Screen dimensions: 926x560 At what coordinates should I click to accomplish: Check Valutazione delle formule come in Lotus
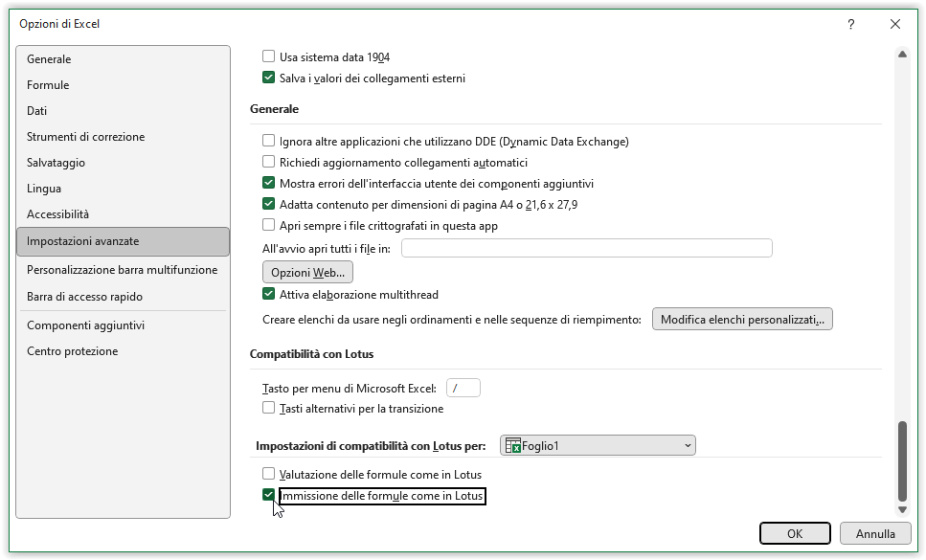(269, 475)
